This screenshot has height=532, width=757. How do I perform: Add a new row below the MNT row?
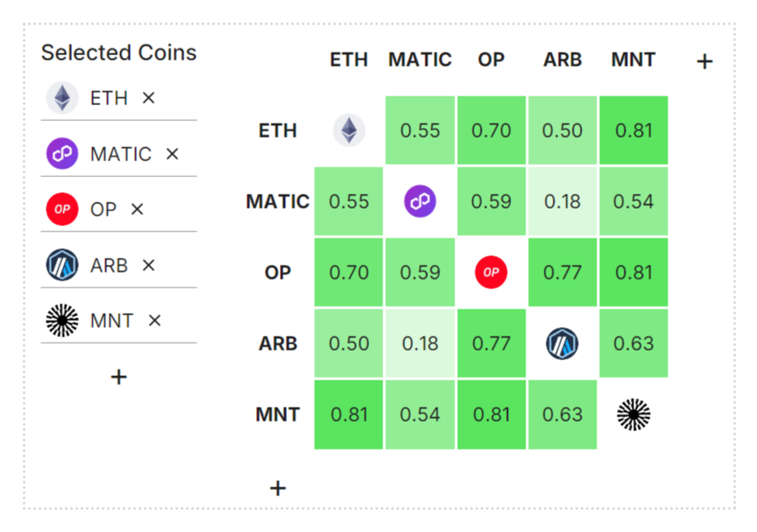[277, 488]
